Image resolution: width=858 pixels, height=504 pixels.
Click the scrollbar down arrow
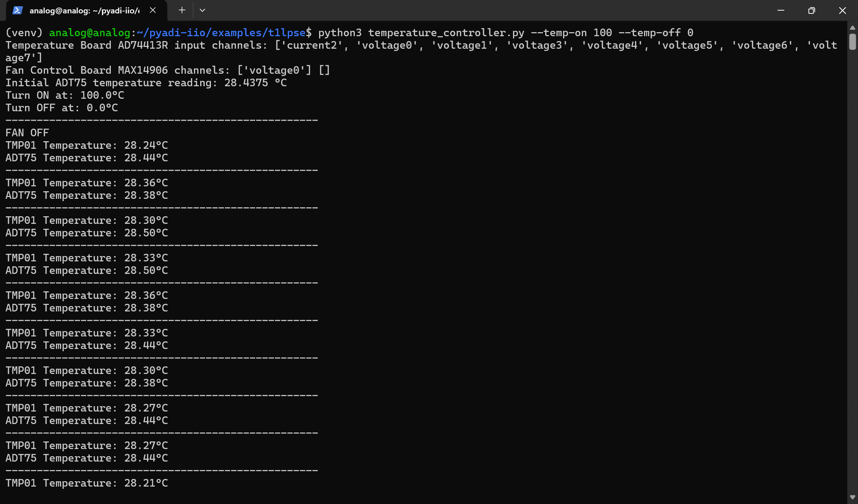click(x=852, y=497)
